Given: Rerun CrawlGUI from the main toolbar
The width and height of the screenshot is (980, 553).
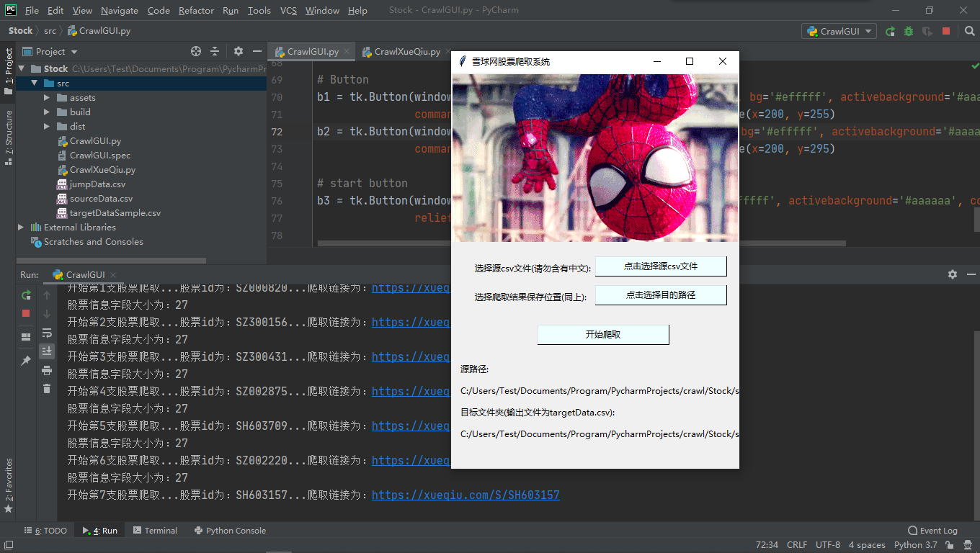Looking at the screenshot, I should point(891,31).
